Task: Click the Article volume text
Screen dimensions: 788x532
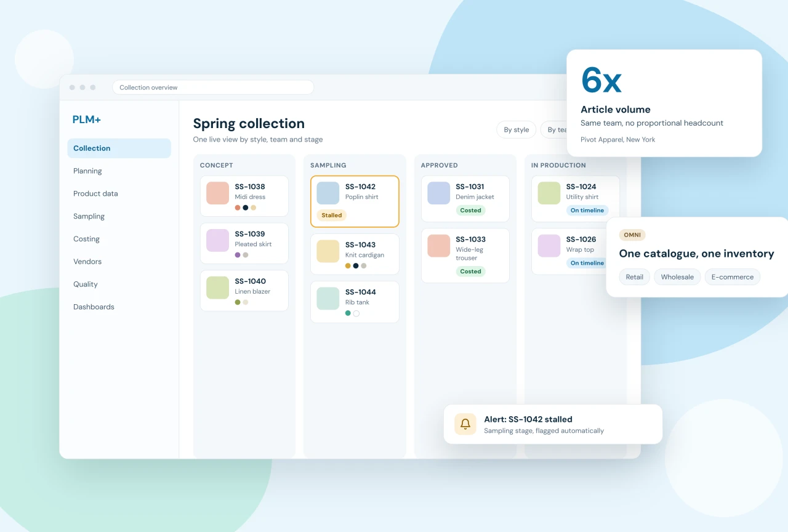Action: coord(616,110)
